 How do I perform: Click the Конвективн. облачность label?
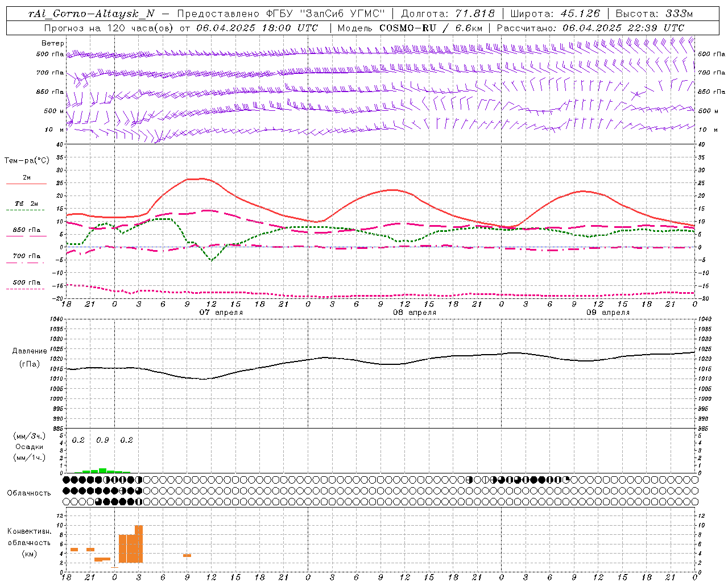(29, 537)
